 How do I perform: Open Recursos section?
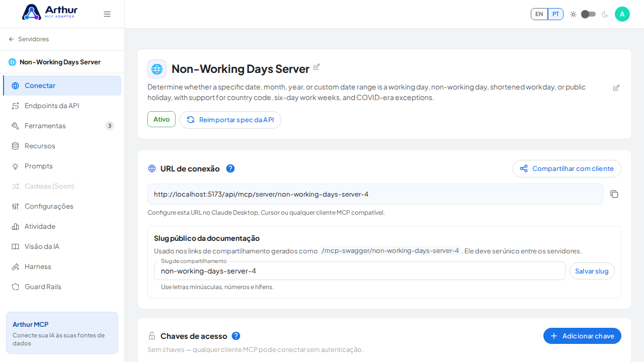[62, 146]
